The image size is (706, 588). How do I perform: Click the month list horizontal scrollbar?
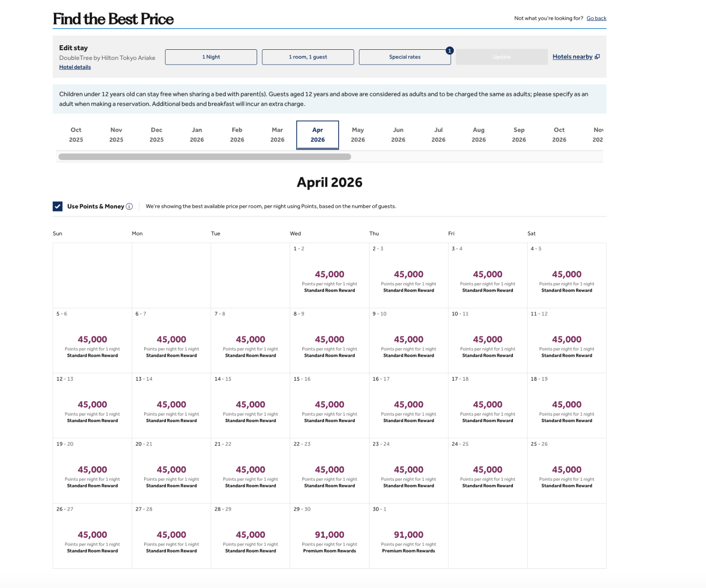205,157
